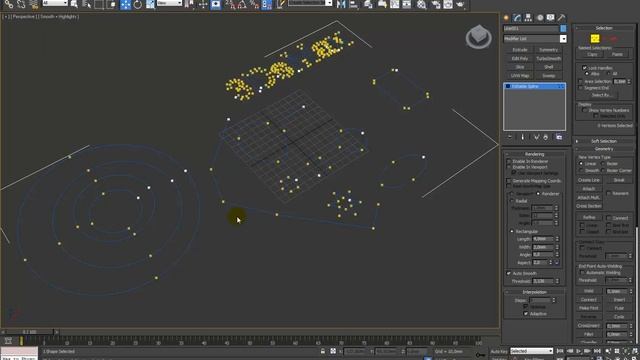
Task: Collapse the Interpolation rollout
Action: pyautogui.click(x=534, y=292)
